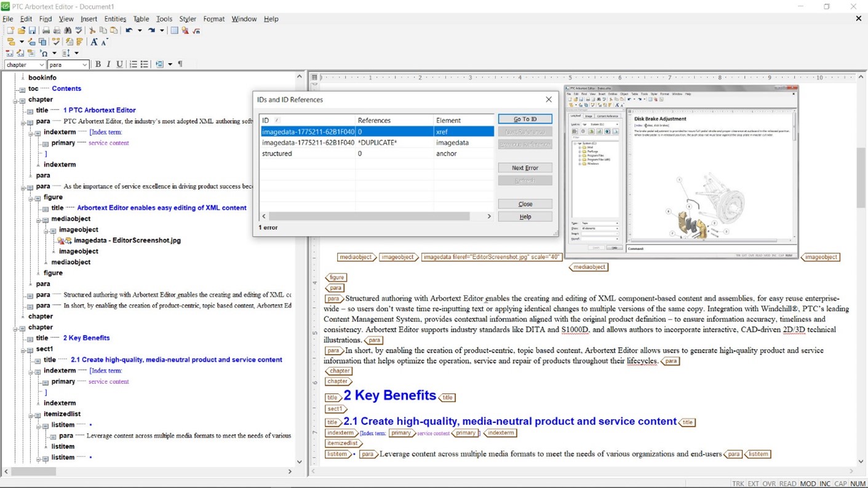
Task: Cut selection with the scissors icon
Action: [x=92, y=30]
